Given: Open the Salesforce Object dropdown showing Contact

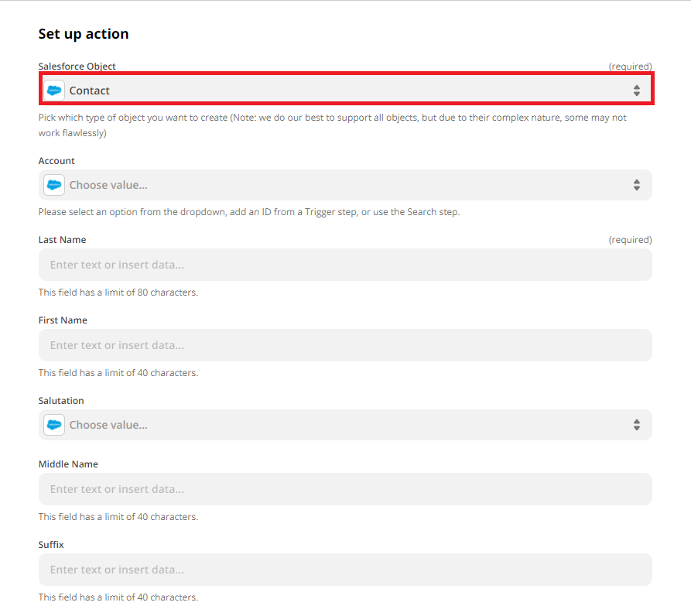Looking at the screenshot, I should click(346, 91).
